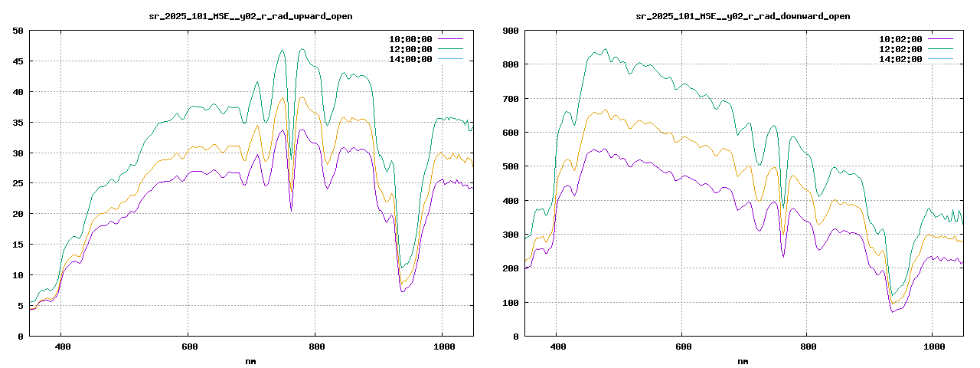Click the 20 y-axis tick label

coord(18,214)
